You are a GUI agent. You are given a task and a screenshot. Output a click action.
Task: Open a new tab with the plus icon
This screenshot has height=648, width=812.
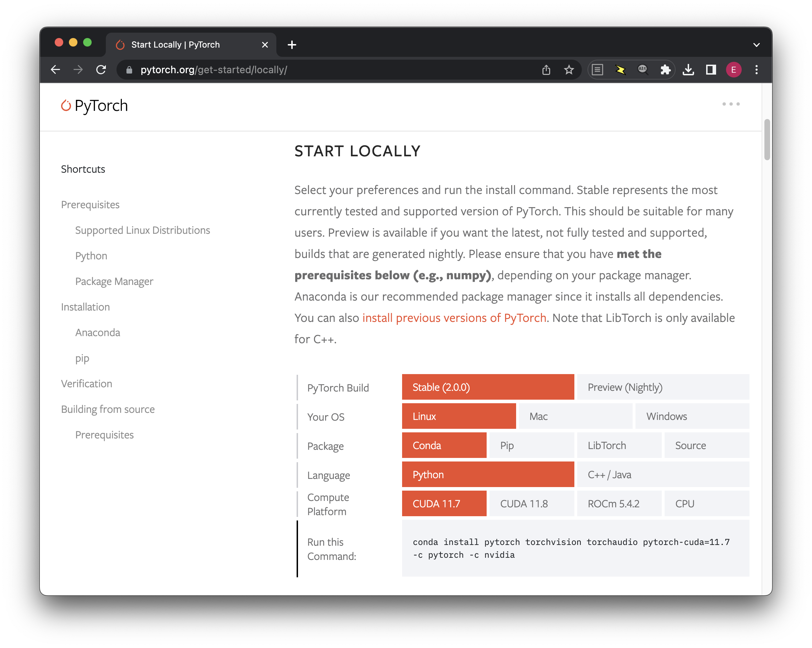click(x=292, y=45)
